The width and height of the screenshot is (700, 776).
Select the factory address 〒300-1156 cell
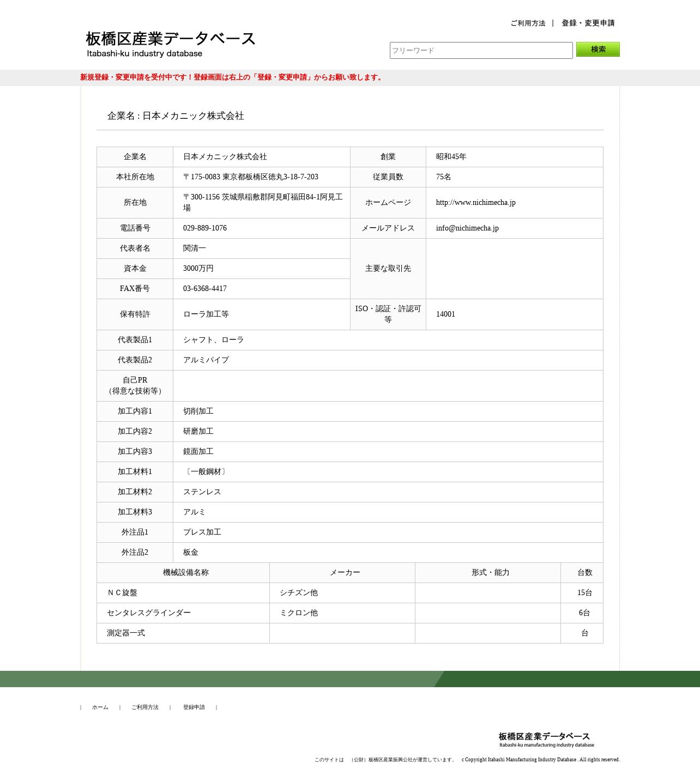tap(262, 203)
